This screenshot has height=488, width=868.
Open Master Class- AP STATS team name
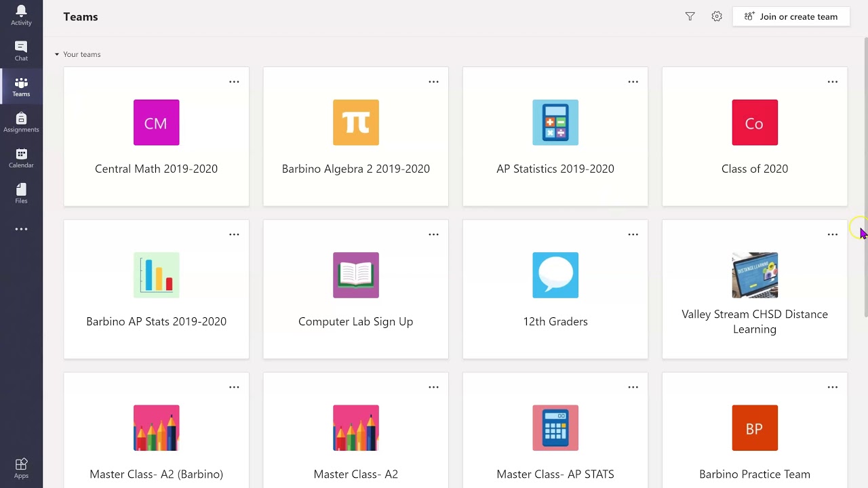coord(555,474)
